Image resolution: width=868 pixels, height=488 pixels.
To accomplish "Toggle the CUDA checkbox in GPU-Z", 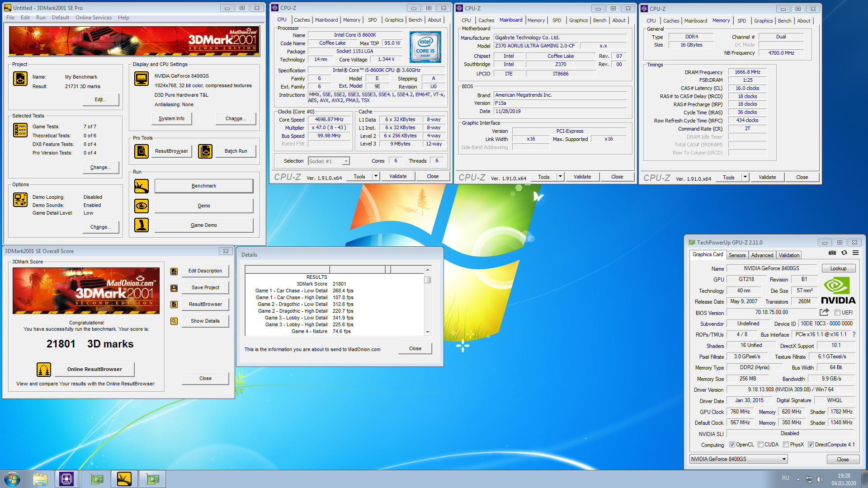I will (x=760, y=445).
